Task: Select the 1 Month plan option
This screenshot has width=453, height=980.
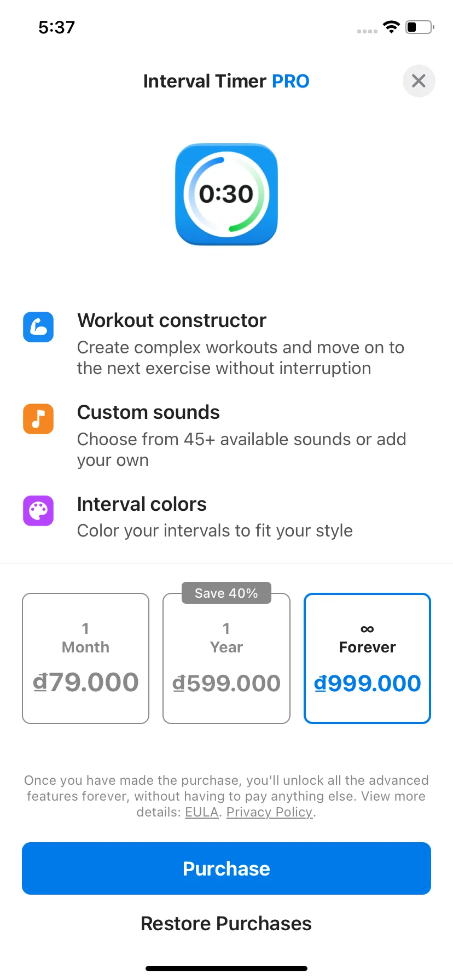Action: (x=85, y=658)
